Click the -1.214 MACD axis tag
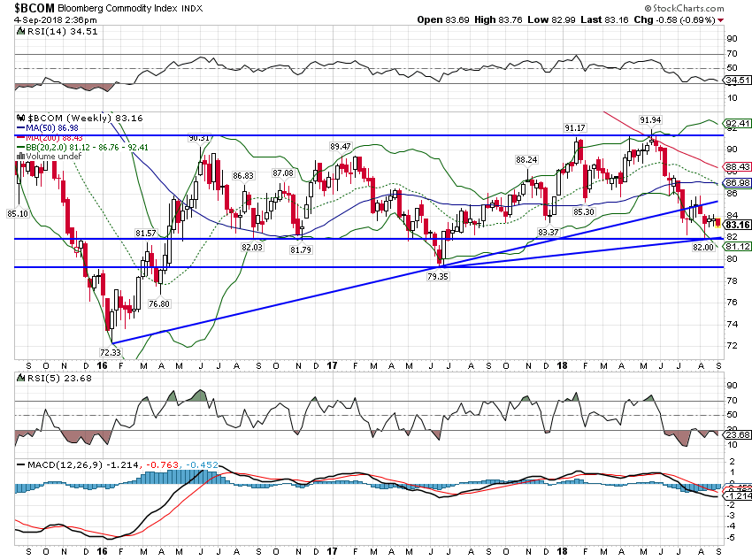 (739, 496)
